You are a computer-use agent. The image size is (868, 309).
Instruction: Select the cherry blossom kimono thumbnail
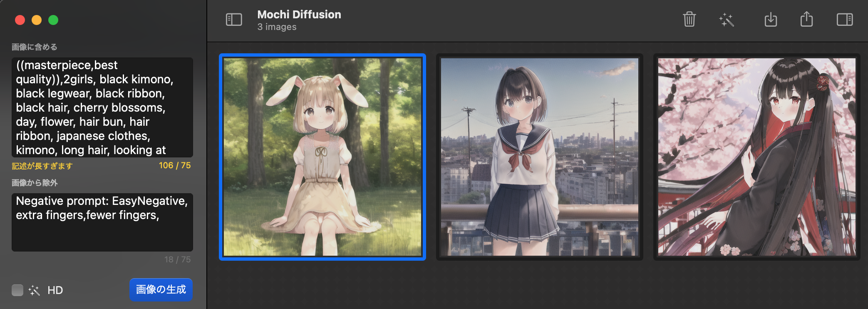[x=756, y=157]
